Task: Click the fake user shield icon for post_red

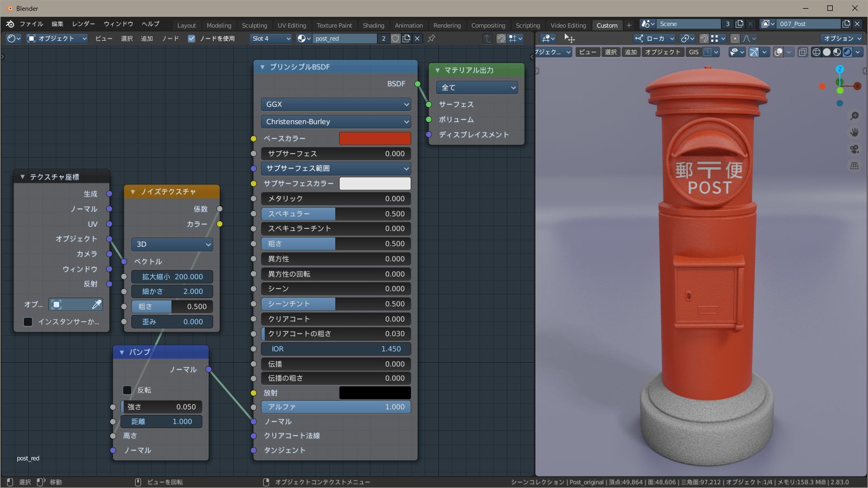Action: (395, 38)
